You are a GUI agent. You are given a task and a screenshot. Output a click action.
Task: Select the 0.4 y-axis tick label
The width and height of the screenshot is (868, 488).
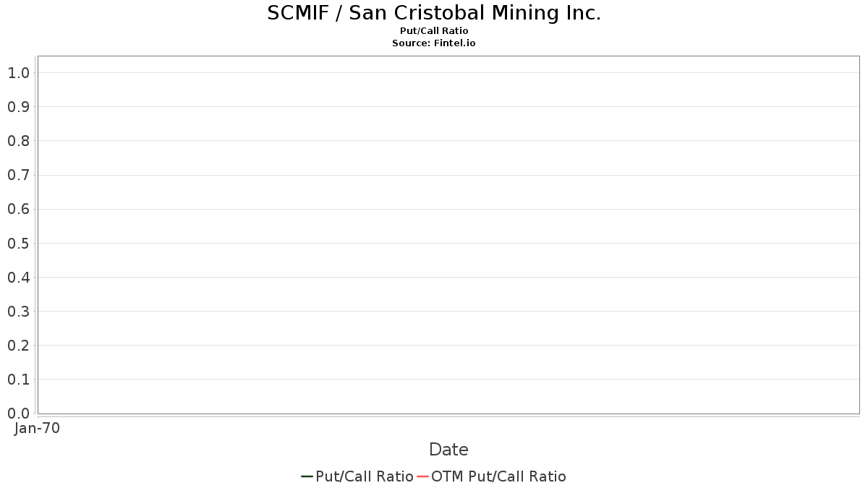pyautogui.click(x=18, y=278)
